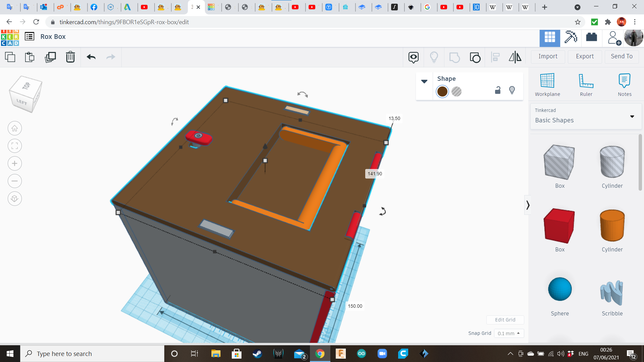
Task: Click the Duplicate and repeat icon
Action: pos(50,57)
